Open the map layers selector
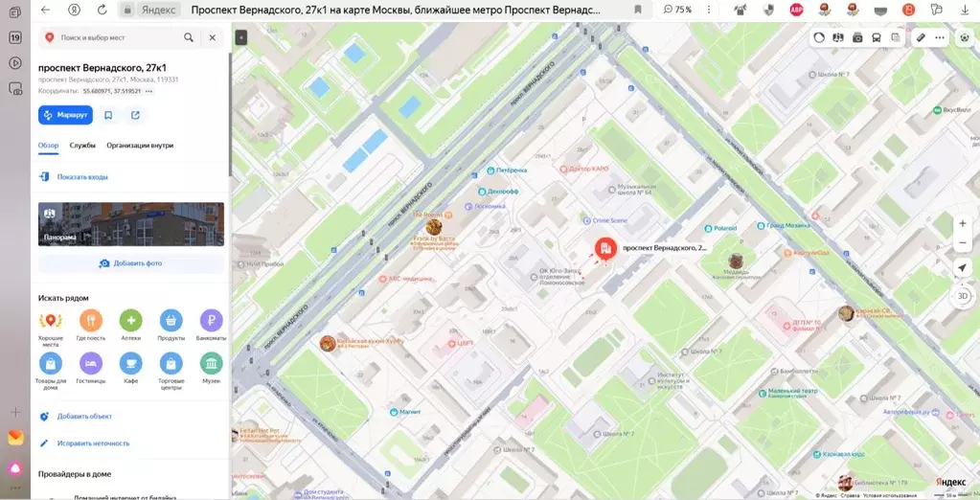This screenshot has width=980, height=500. [896, 37]
